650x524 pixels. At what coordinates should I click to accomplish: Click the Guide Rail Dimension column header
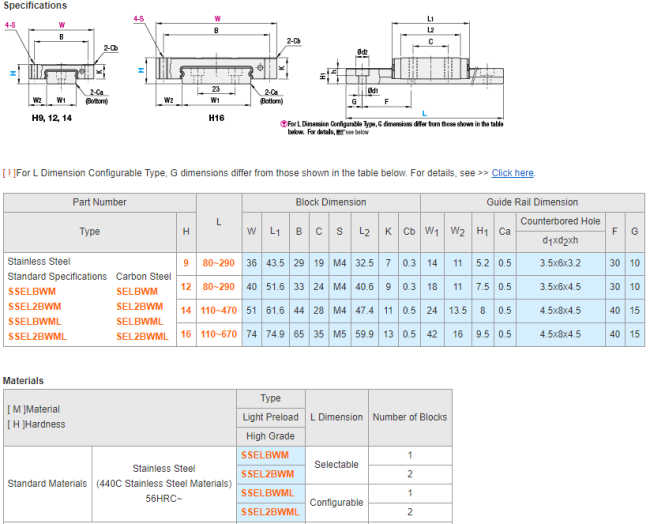(532, 202)
